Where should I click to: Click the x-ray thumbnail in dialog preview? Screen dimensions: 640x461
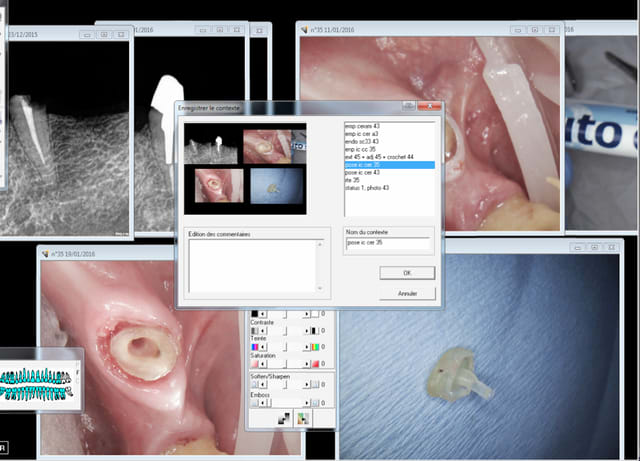pyautogui.click(x=212, y=146)
